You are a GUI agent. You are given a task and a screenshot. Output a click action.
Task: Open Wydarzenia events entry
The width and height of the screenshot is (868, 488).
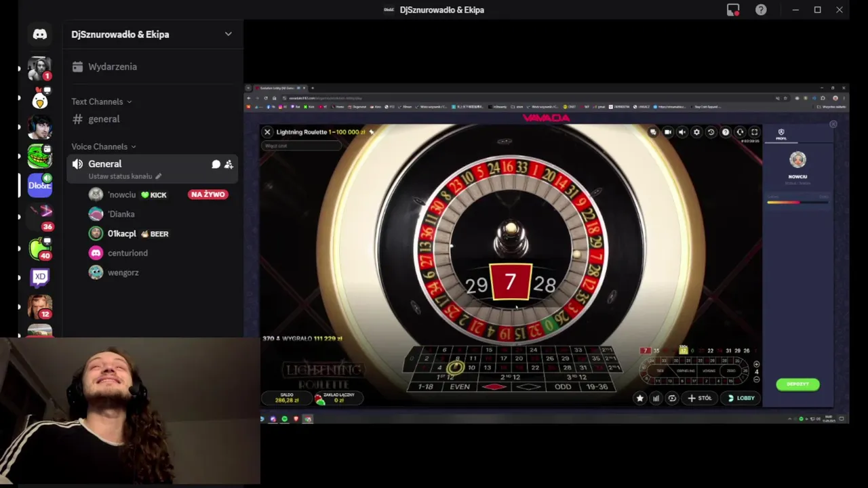tap(152, 66)
